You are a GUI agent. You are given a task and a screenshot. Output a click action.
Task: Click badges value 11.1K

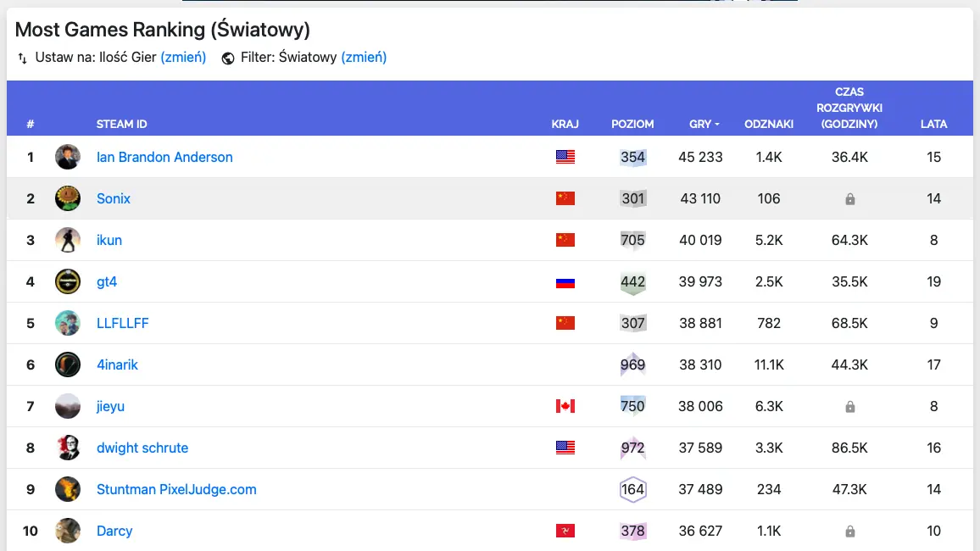[x=769, y=365]
